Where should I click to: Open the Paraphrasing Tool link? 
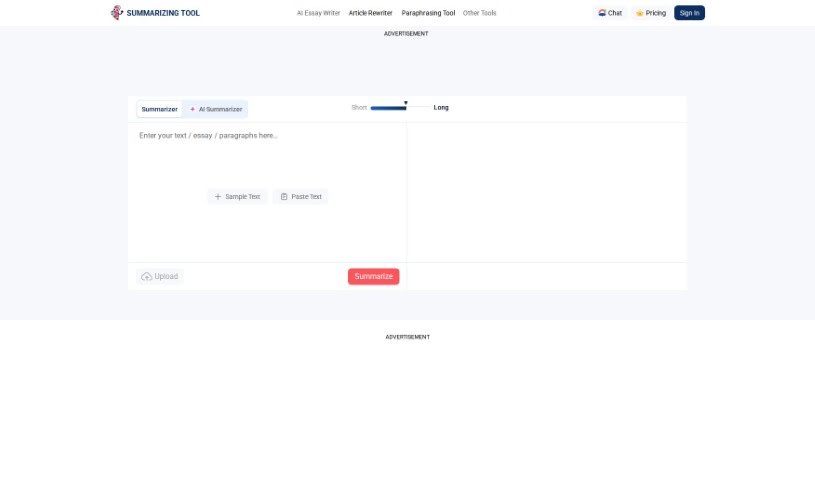(x=428, y=13)
